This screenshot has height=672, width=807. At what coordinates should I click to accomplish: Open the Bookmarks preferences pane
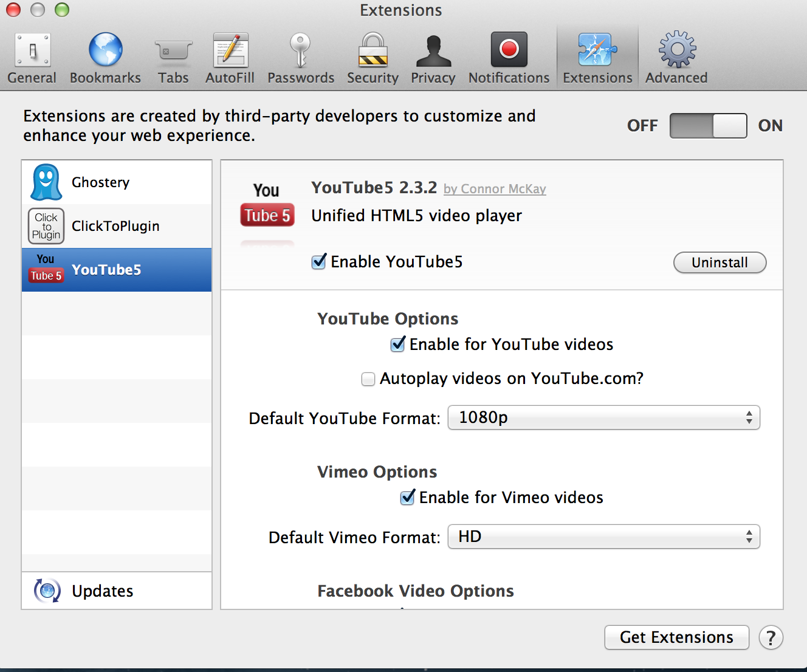(105, 59)
